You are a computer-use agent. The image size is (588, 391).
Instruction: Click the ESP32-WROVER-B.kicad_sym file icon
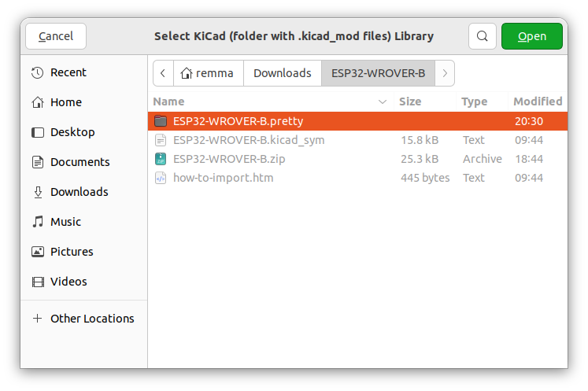coord(161,140)
